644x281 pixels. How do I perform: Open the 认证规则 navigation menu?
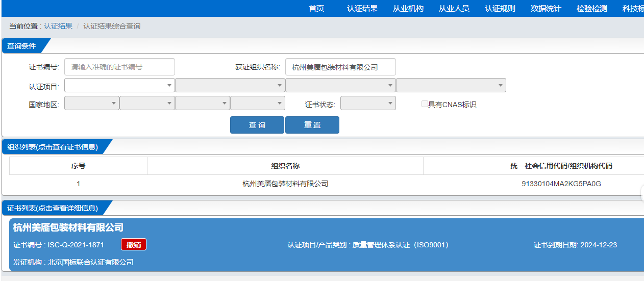500,8
